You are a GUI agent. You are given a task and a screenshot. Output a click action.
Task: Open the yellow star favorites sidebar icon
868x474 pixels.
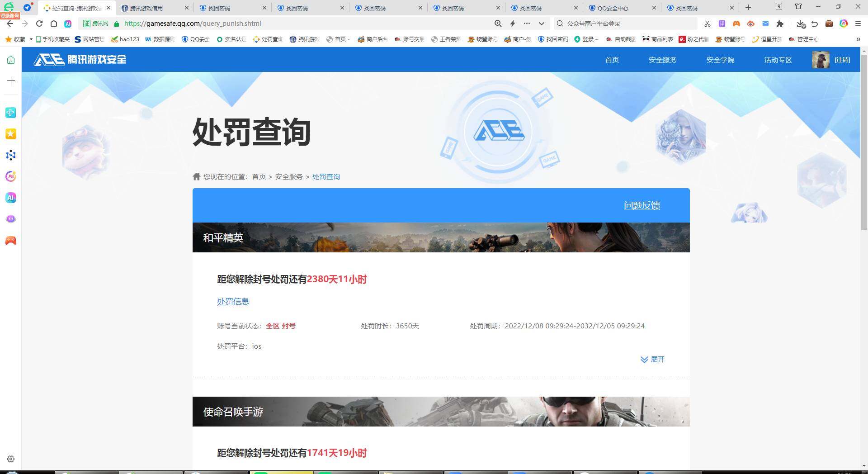tap(11, 134)
